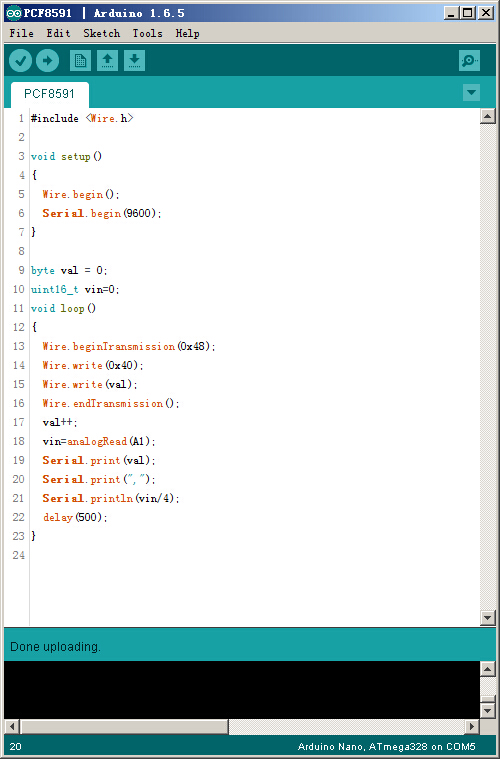This screenshot has height=759, width=500.
Task: Open the Serial Monitor magnifier icon
Action: (469, 61)
